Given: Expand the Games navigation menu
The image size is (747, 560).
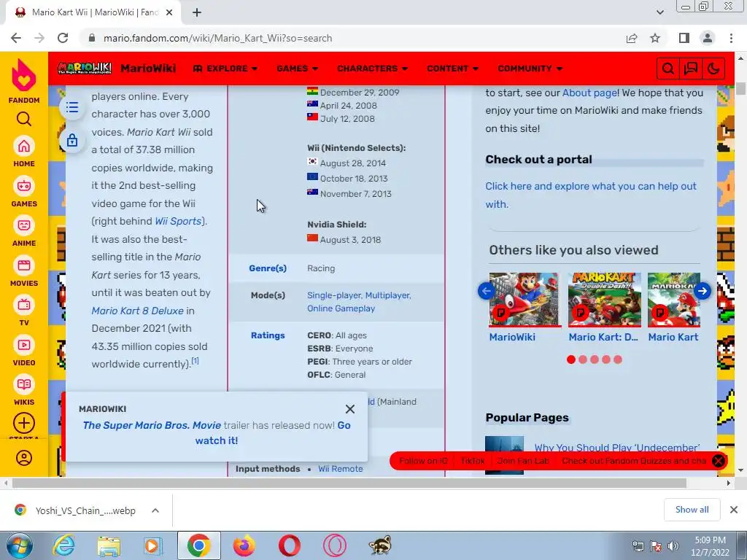Looking at the screenshot, I should 298,69.
